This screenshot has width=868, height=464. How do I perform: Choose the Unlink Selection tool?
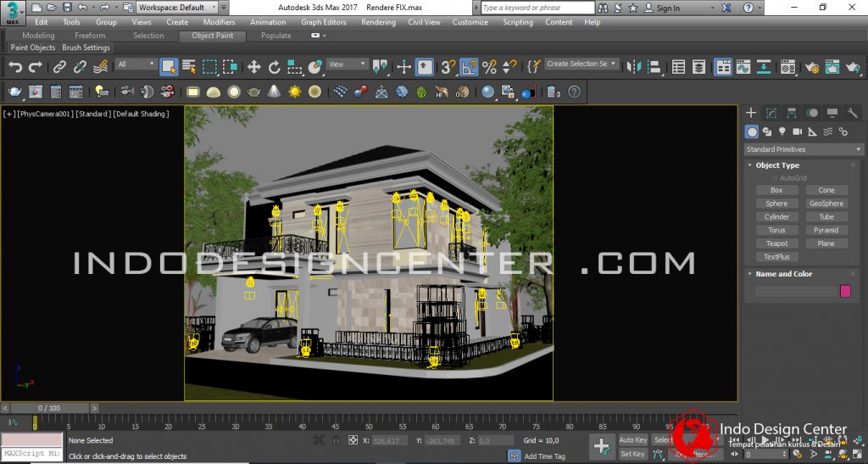coord(80,67)
